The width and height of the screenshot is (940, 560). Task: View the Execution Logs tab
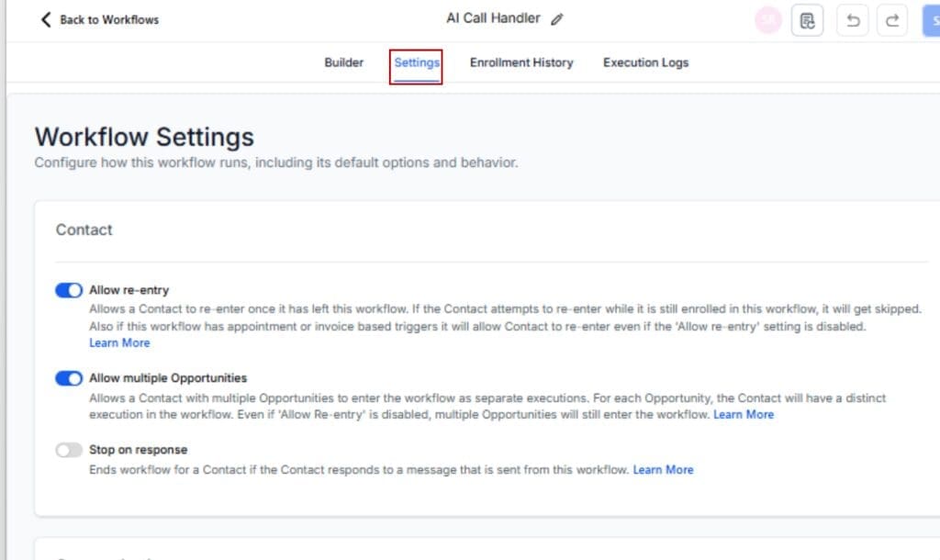(645, 62)
